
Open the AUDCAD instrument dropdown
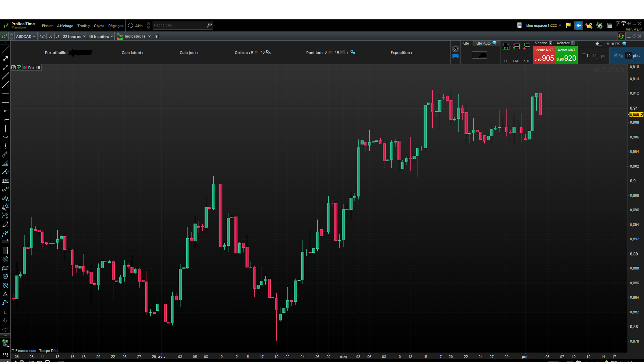(25, 37)
